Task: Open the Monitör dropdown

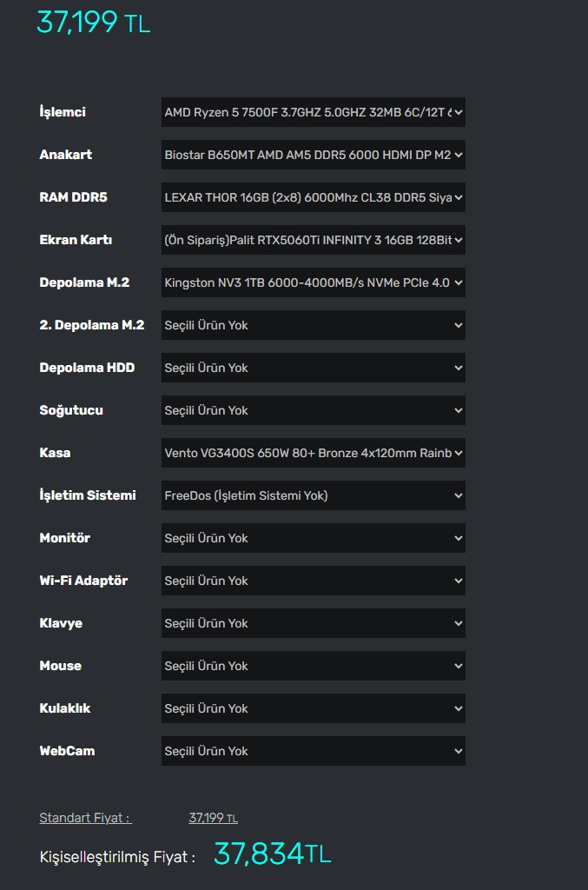Action: tap(313, 538)
